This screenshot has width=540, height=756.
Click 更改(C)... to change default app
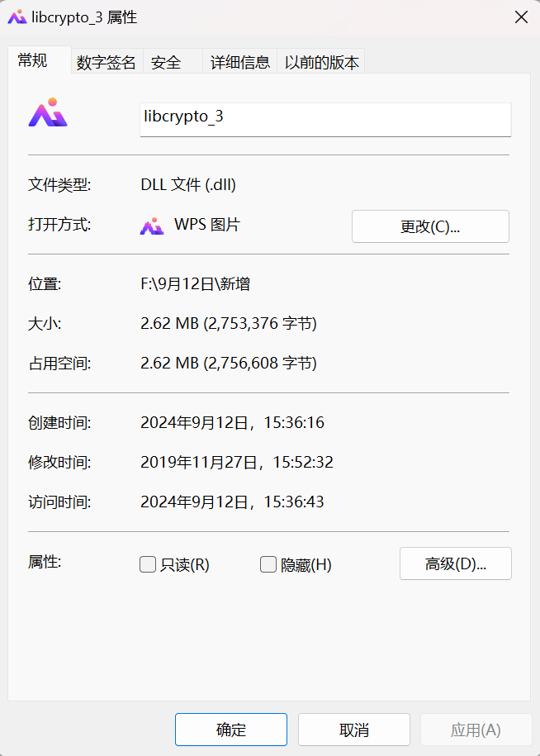430,226
